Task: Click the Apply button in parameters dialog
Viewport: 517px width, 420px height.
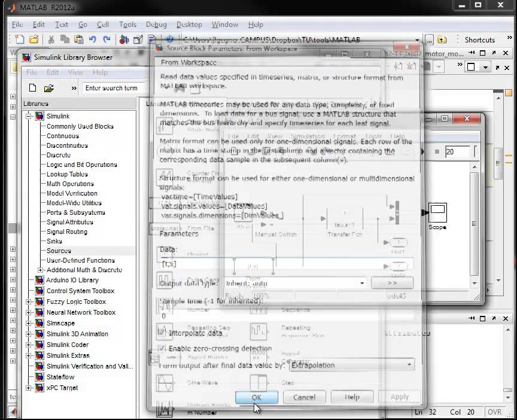Action: pos(400,397)
